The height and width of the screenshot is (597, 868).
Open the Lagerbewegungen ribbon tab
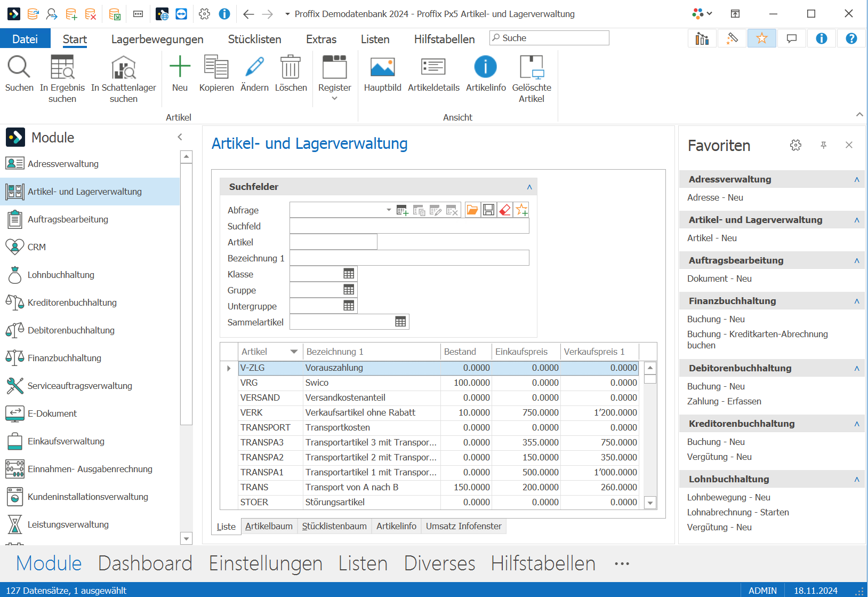(x=157, y=39)
